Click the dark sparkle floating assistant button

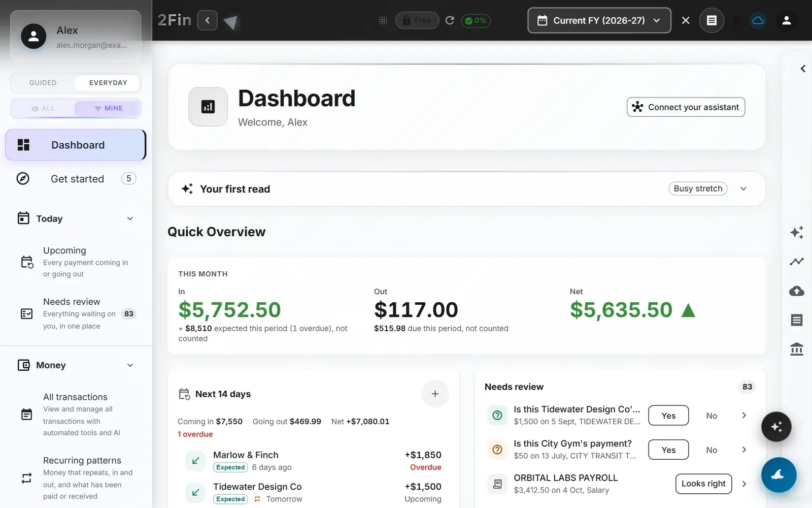(776, 427)
